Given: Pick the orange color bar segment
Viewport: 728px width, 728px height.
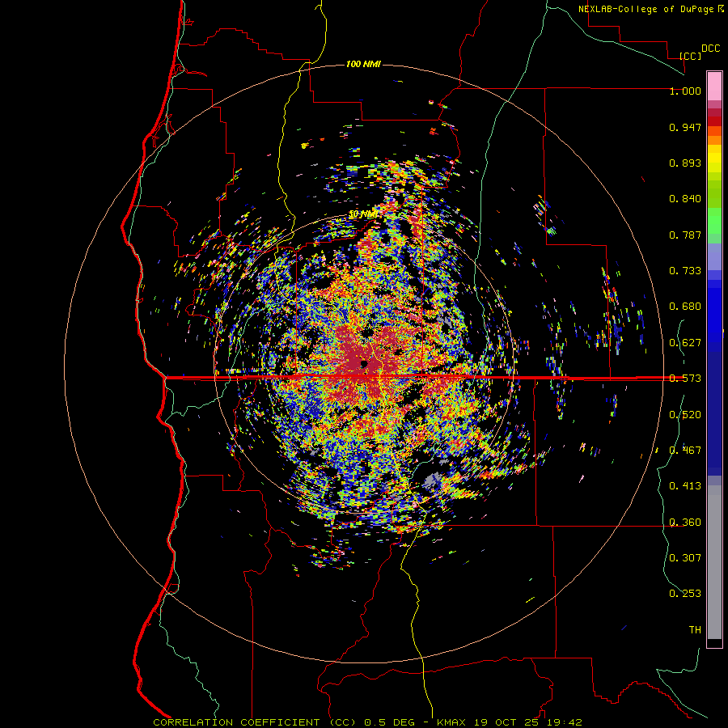Looking at the screenshot, I should point(714,140).
